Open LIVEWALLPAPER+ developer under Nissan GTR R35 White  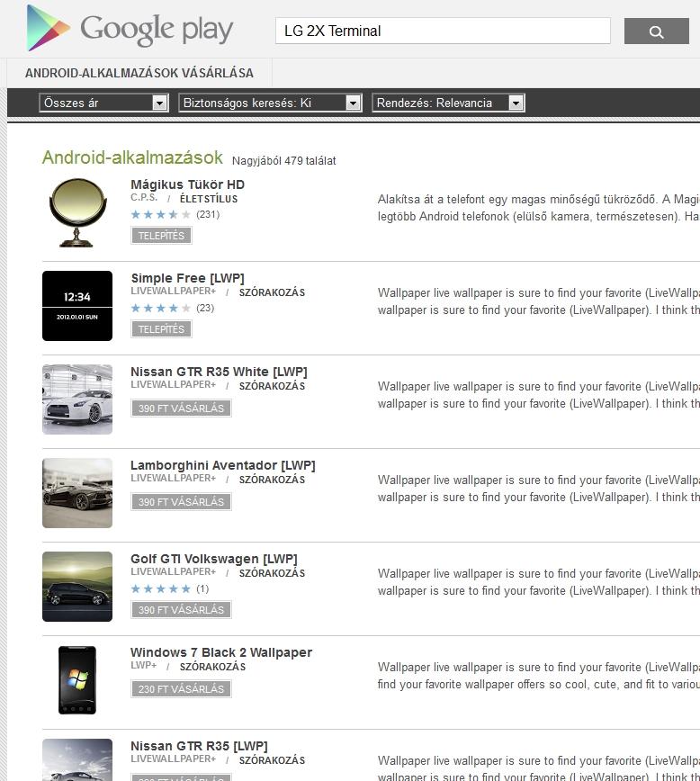[174, 385]
